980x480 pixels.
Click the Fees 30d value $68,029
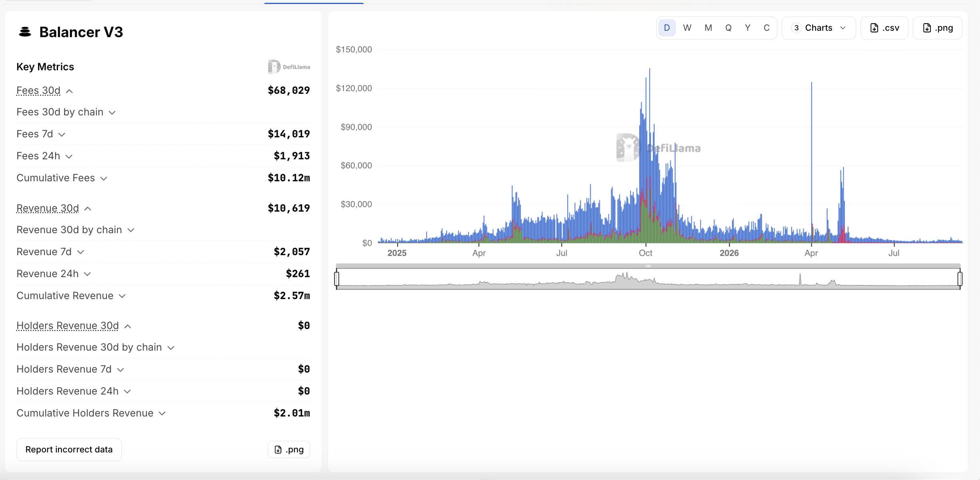[x=289, y=91]
